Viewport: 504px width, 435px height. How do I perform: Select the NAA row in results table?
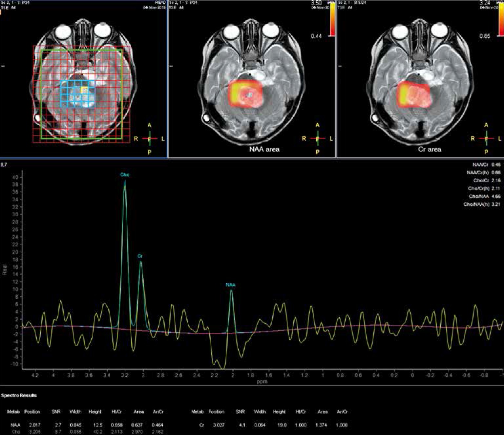(85, 425)
